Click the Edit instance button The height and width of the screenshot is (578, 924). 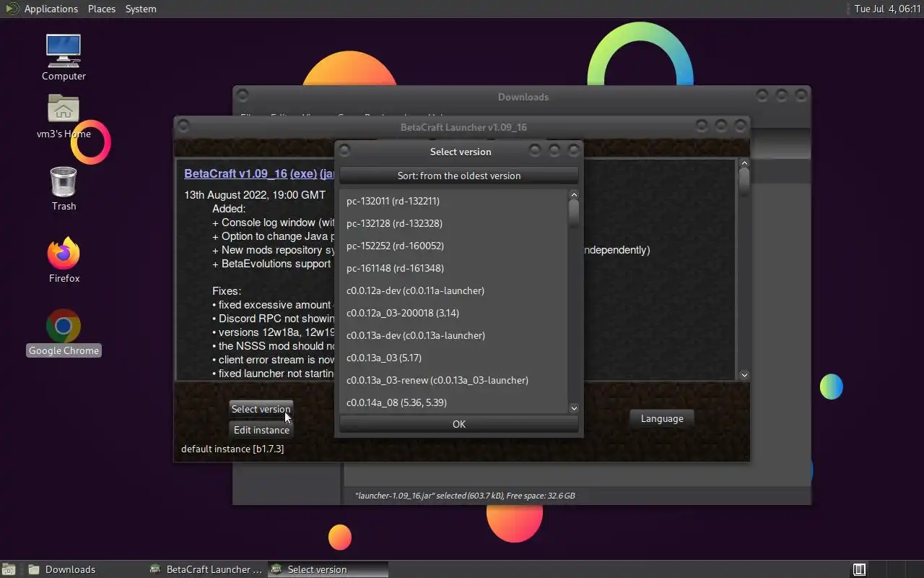[x=261, y=430]
